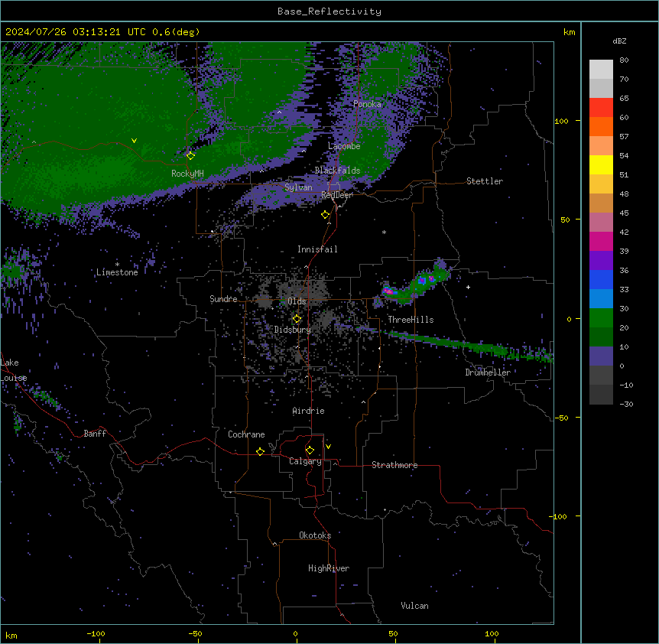
Task: Select the yellow diamond marker below Cochrane
Action: coord(260,451)
